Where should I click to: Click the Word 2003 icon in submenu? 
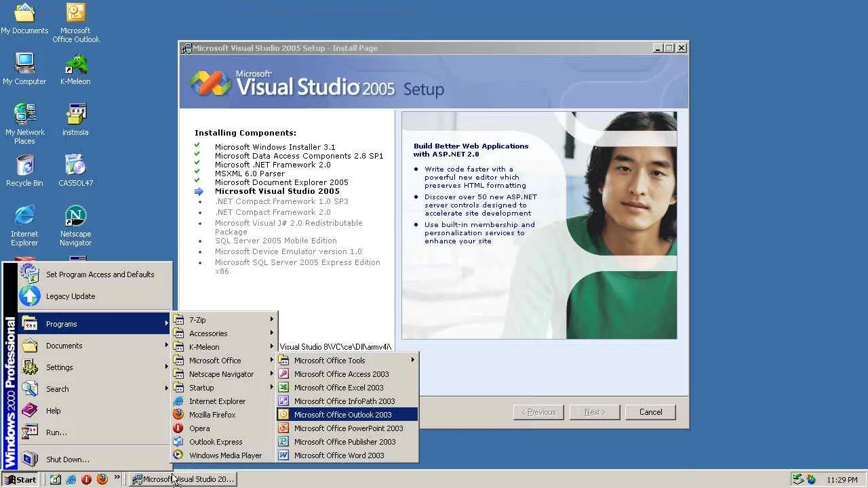[x=283, y=455]
